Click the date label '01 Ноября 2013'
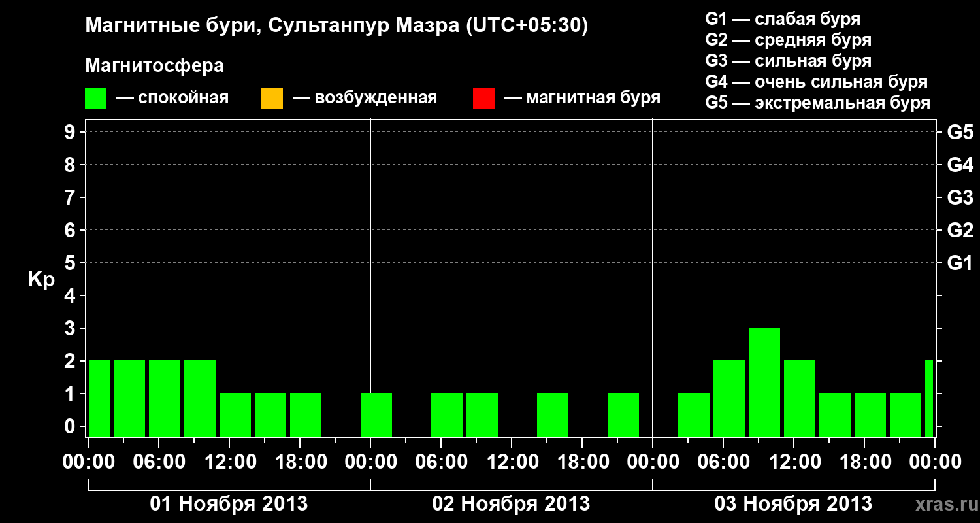This screenshot has width=980, height=523. (229, 503)
